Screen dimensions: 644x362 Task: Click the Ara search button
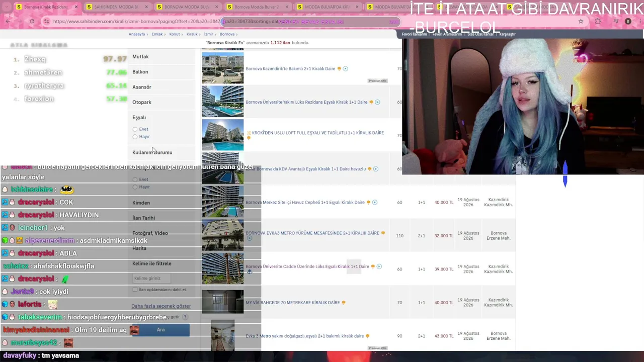[161, 330]
